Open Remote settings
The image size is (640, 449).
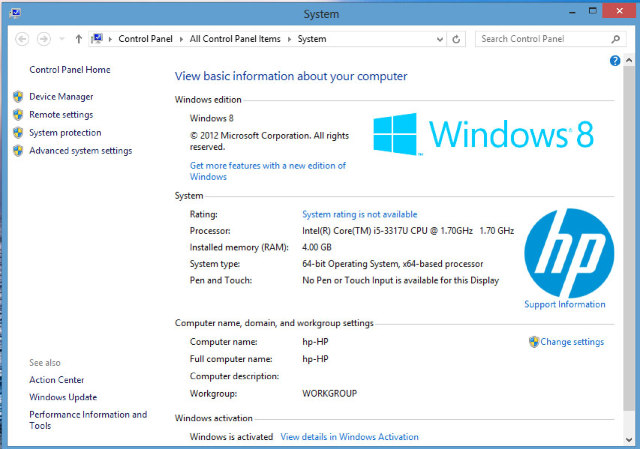61,115
